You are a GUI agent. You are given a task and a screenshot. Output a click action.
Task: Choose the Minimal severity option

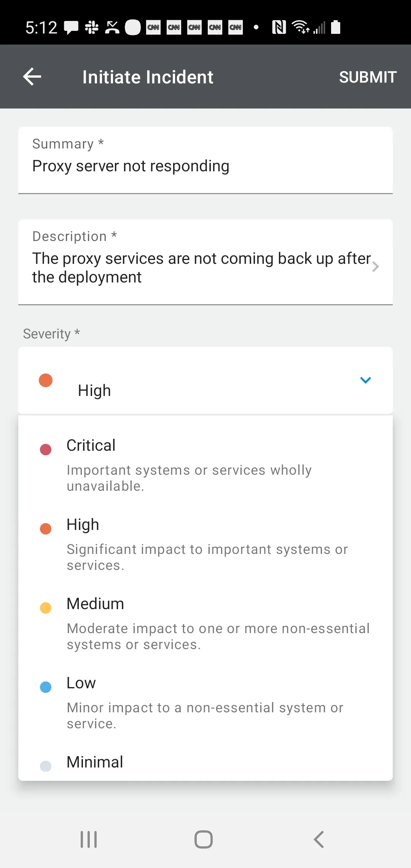[205, 762]
